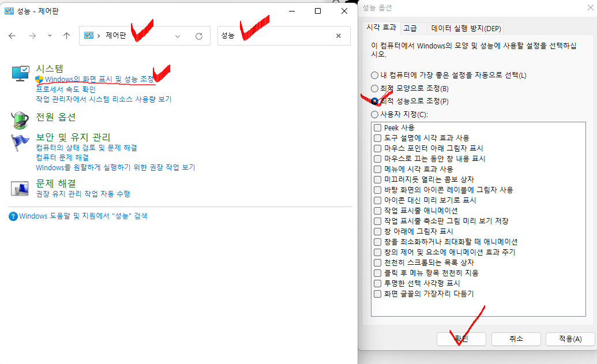Open 권장 유지 관리 작업 자동 수행 link
The image size is (597, 364).
tap(83, 194)
